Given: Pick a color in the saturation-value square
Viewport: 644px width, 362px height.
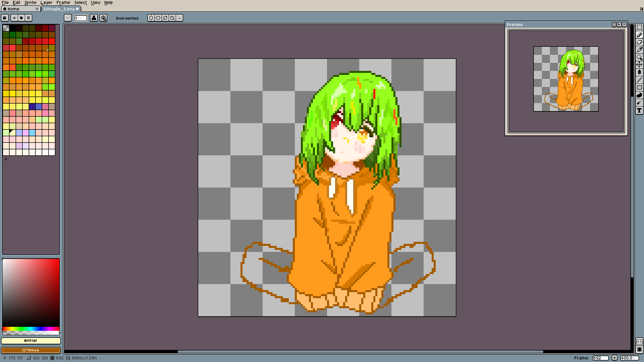Looking at the screenshot, I should (x=31, y=293).
